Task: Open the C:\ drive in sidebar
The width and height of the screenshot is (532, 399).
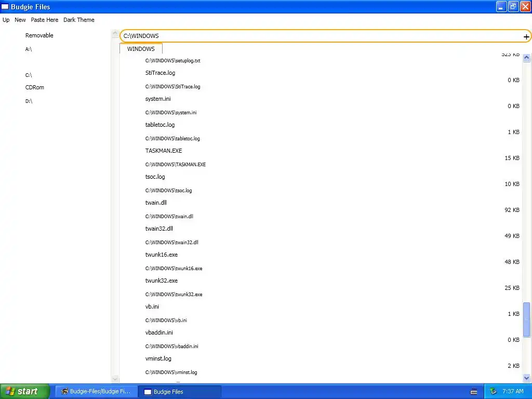Action: click(x=29, y=75)
